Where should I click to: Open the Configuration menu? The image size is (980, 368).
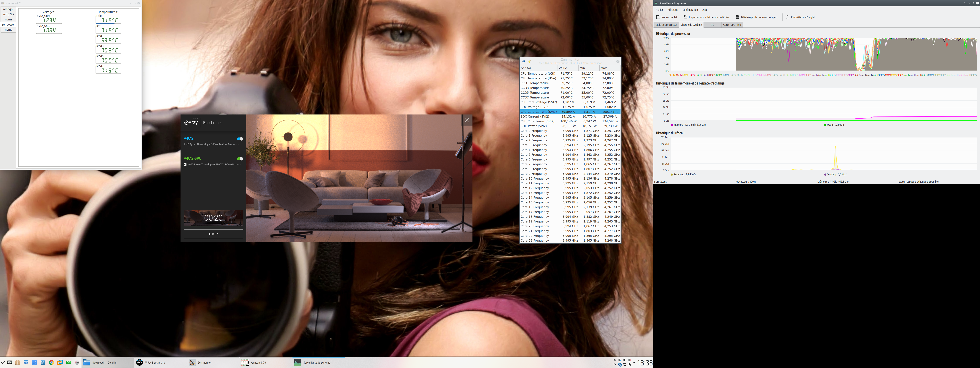pyautogui.click(x=690, y=10)
